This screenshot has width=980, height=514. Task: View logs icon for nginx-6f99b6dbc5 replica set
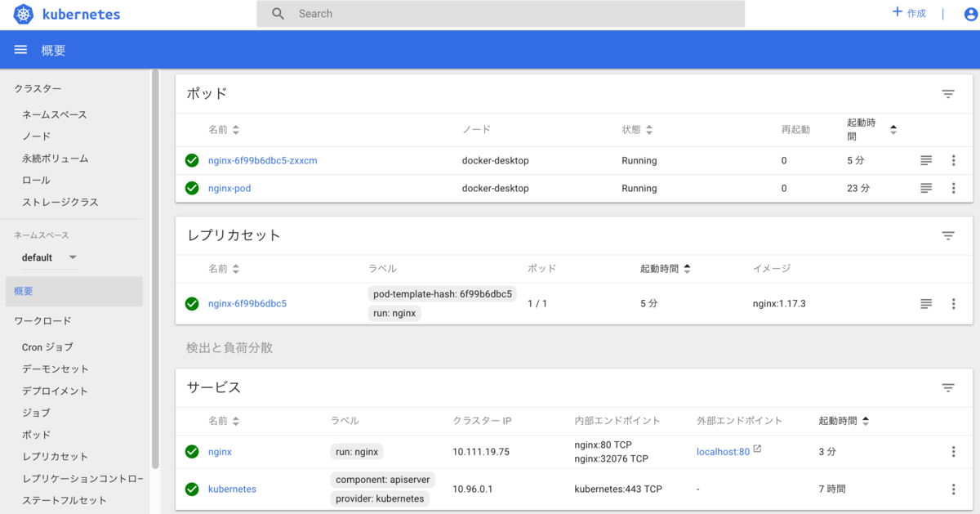pos(926,304)
